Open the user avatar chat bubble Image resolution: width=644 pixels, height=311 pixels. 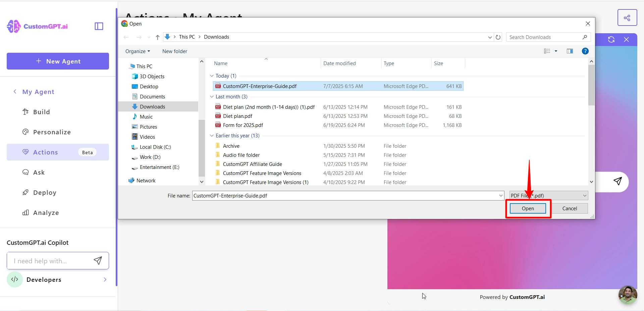click(x=628, y=295)
